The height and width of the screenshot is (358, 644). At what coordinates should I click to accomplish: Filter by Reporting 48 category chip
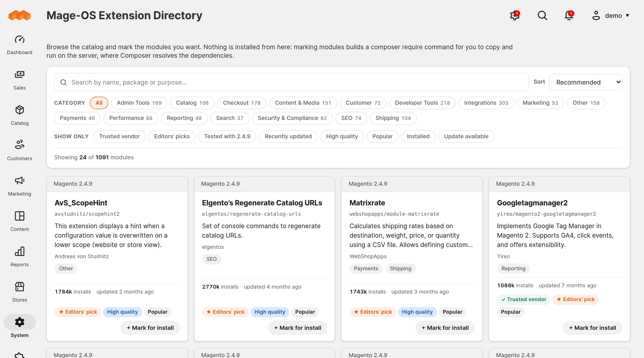[x=184, y=118]
